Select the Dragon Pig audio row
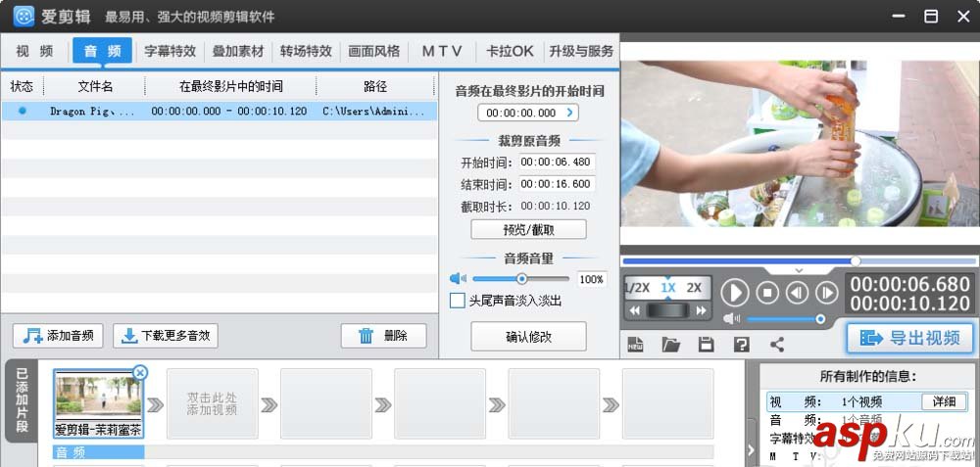 pos(219,112)
